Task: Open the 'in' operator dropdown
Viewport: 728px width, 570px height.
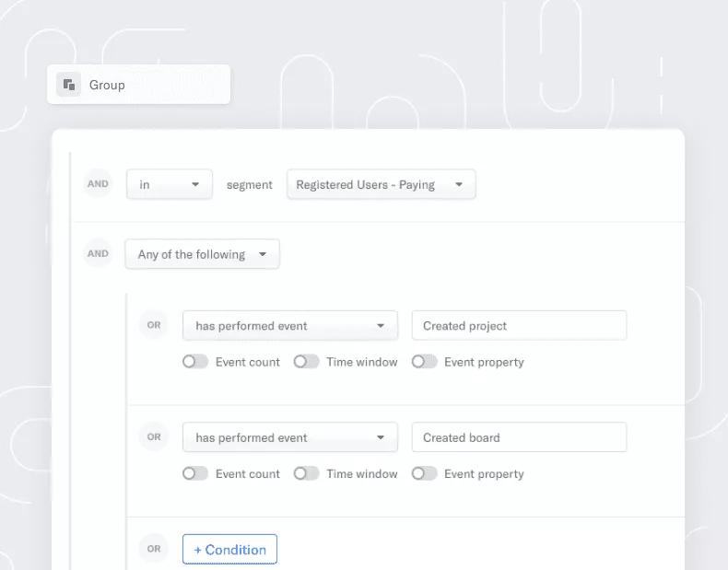Action: (x=170, y=184)
